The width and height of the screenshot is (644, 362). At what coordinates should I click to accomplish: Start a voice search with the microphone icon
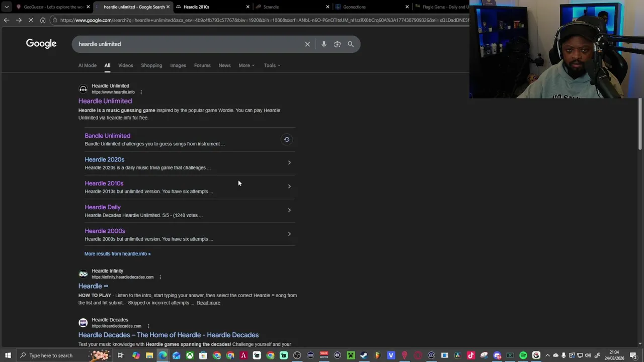tap(324, 44)
